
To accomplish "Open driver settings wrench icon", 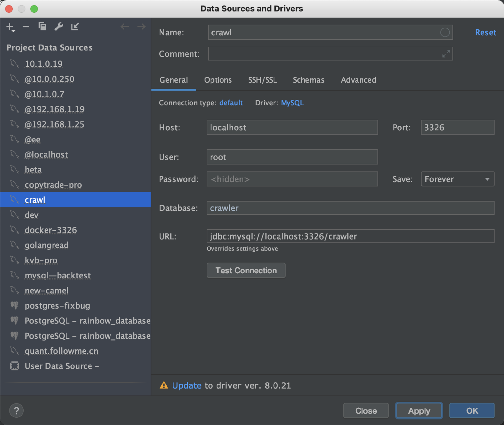I will 59,26.
